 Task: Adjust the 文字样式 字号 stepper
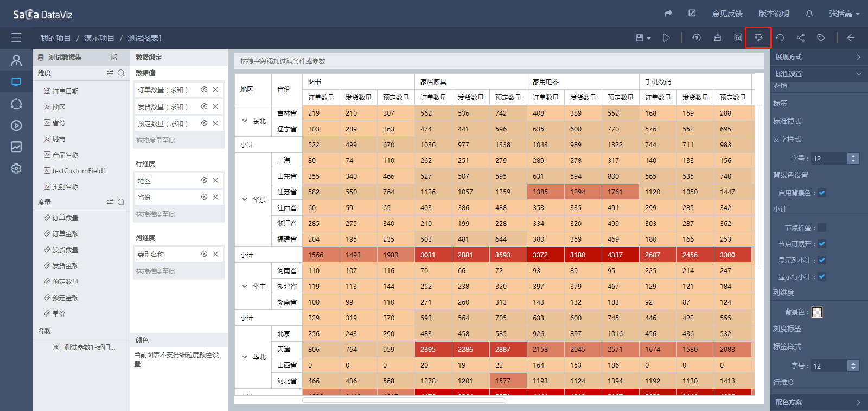853,159
